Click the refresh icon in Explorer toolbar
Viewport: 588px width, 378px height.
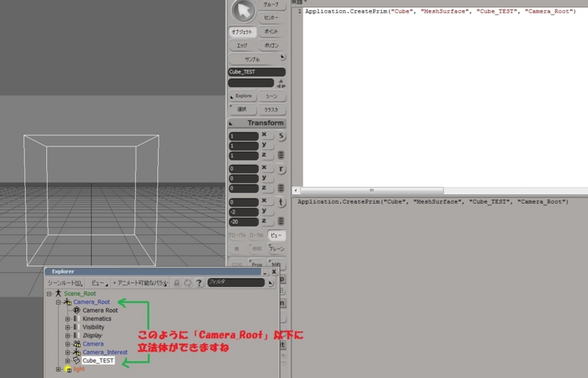[x=187, y=282]
